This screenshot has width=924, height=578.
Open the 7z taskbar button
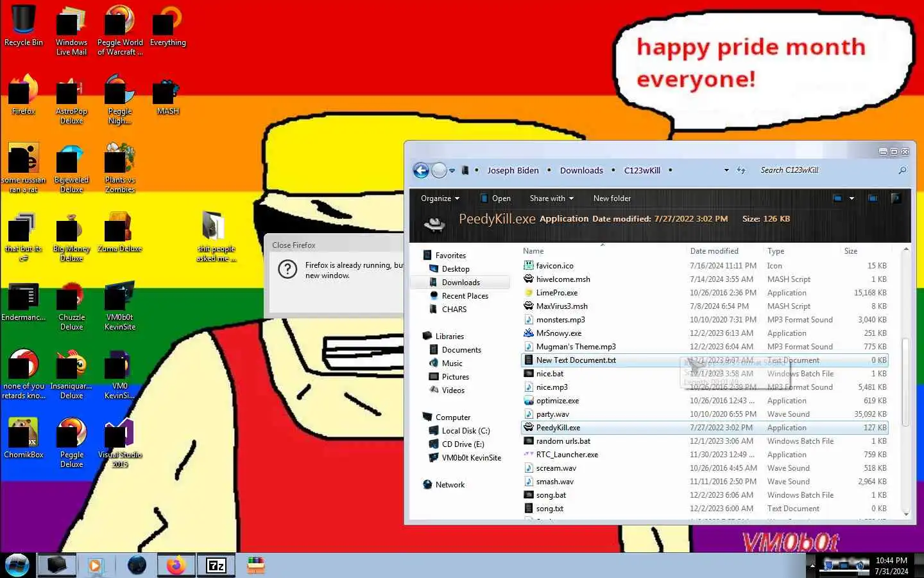[216, 565]
